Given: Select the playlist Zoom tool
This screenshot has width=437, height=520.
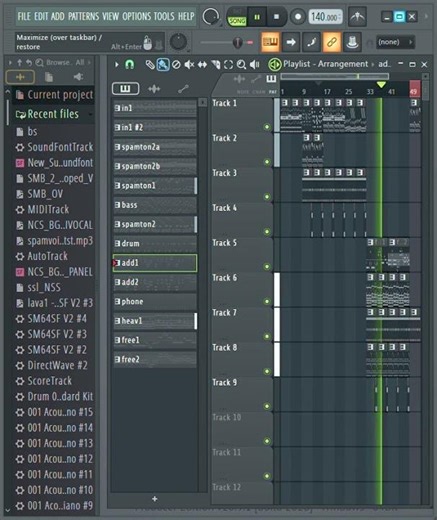Looking at the screenshot, I should (x=241, y=64).
